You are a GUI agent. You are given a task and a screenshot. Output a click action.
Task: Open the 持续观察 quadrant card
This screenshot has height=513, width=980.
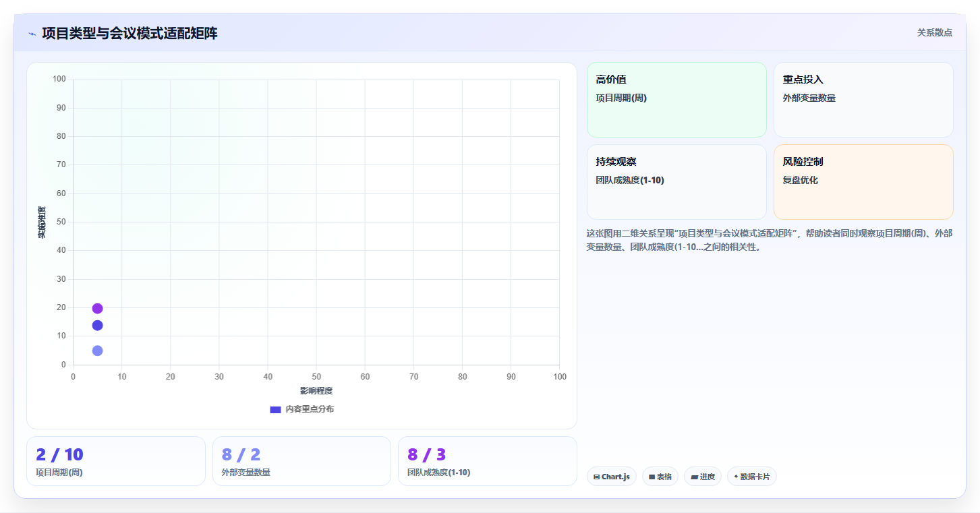point(676,182)
